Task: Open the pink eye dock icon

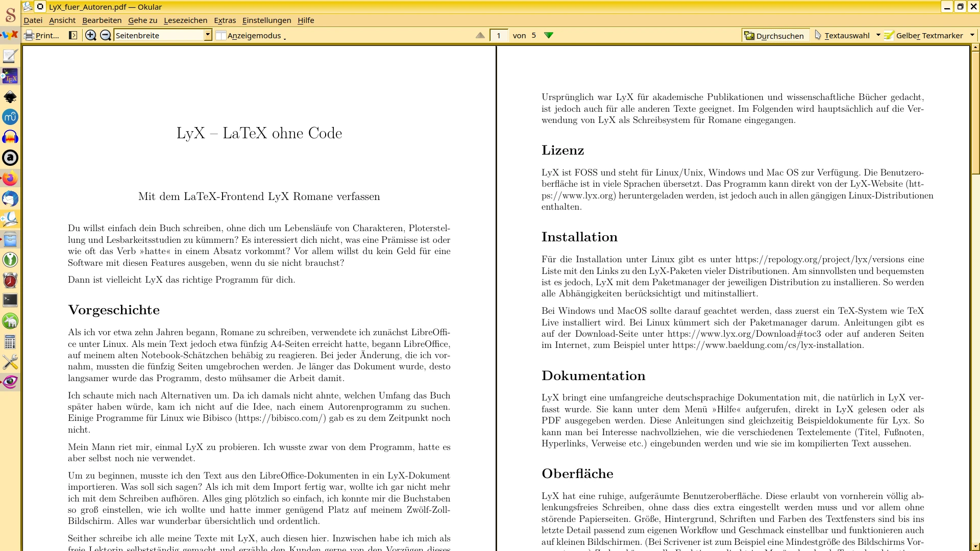Action: click(x=10, y=382)
